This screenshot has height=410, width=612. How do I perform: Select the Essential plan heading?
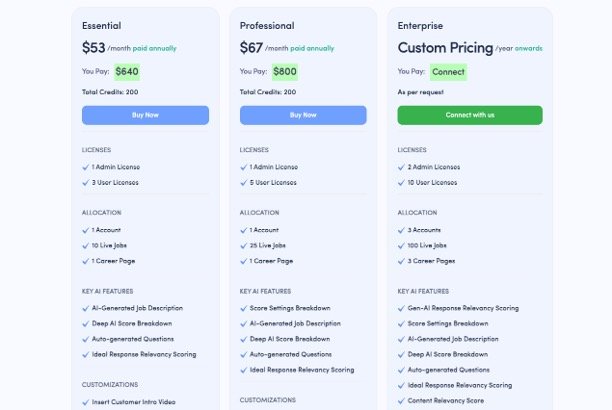tap(102, 25)
